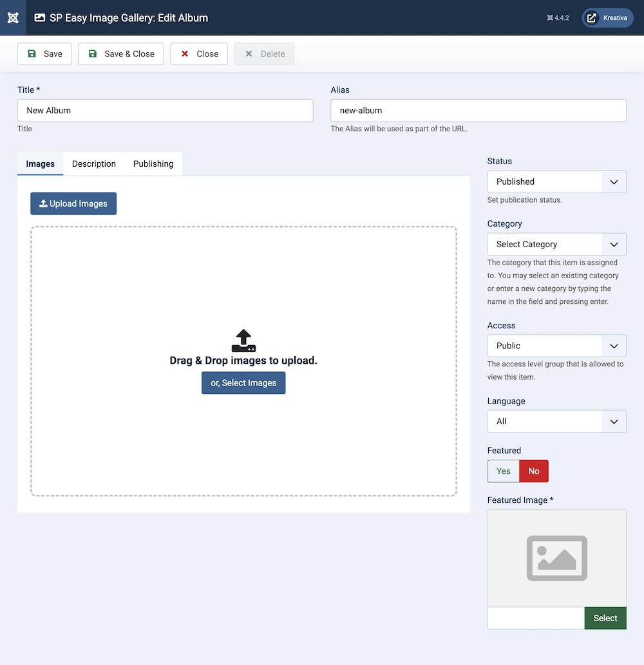Image resolution: width=644 pixels, height=665 pixels.
Task: Click the image icon beside page title
Action: click(40, 18)
